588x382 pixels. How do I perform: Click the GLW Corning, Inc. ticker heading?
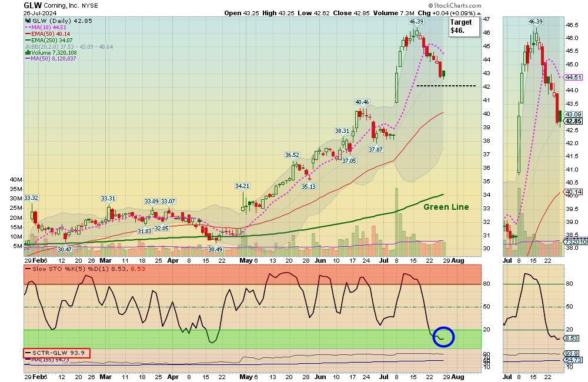click(x=61, y=6)
